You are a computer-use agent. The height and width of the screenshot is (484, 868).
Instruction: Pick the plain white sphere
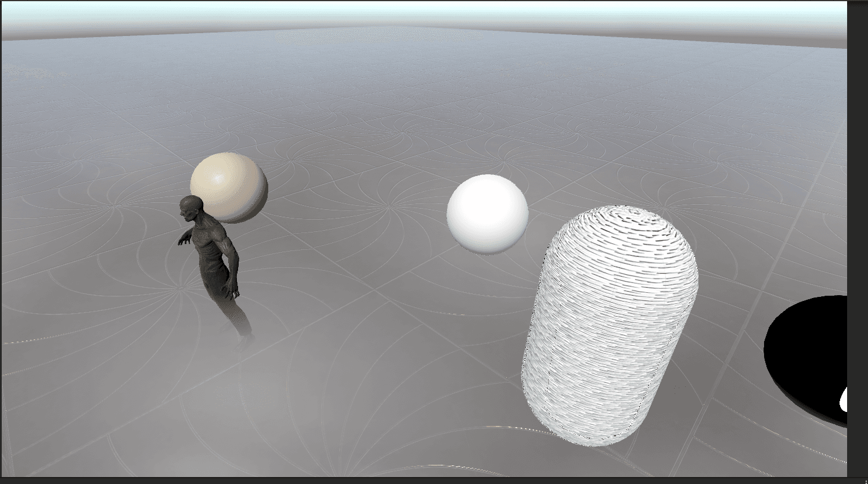coord(488,214)
